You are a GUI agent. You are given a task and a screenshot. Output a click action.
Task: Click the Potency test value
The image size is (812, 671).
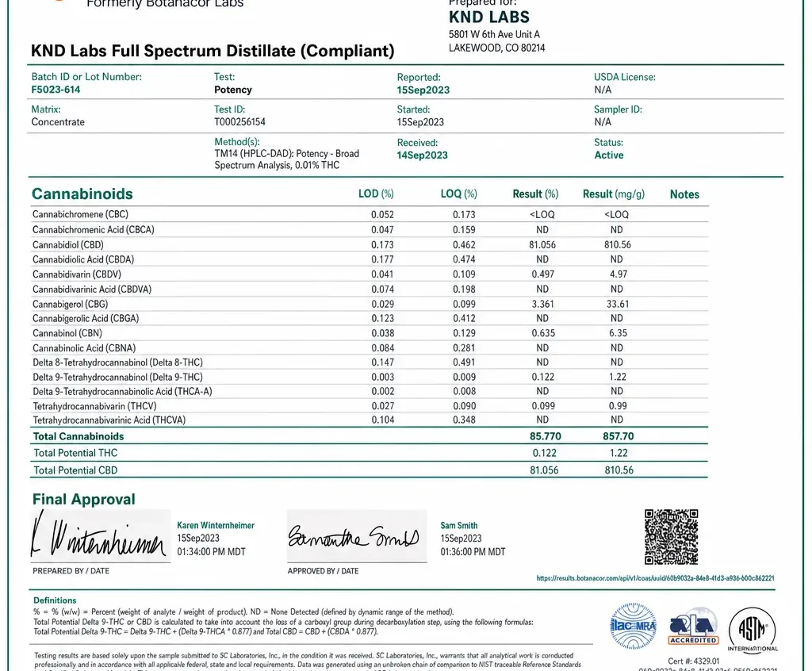pyautogui.click(x=233, y=90)
